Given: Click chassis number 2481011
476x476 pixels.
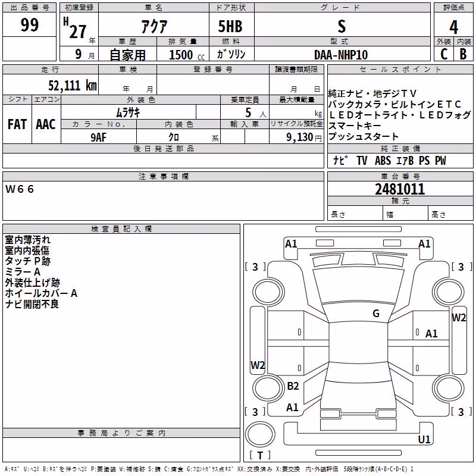Looking at the screenshot, I should pos(400,189).
